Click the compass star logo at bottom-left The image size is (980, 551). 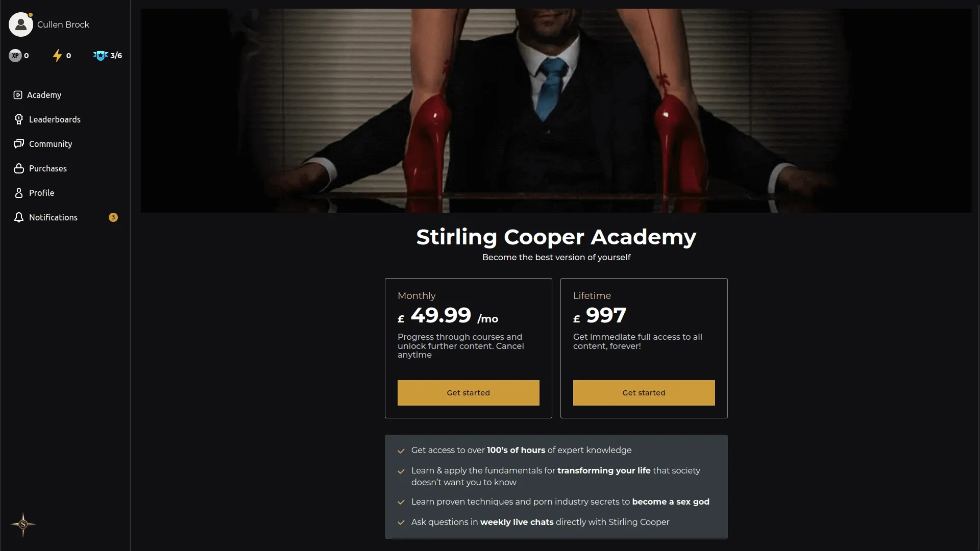tap(23, 524)
